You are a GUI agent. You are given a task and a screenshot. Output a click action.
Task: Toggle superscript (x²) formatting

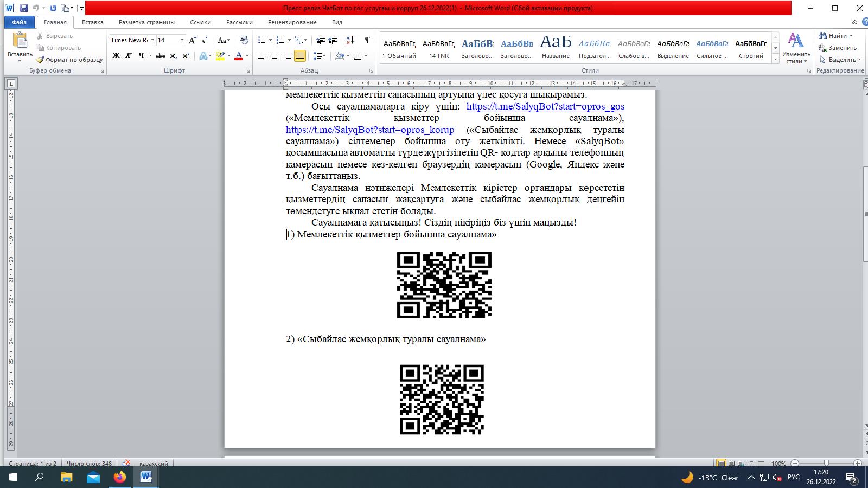click(186, 56)
